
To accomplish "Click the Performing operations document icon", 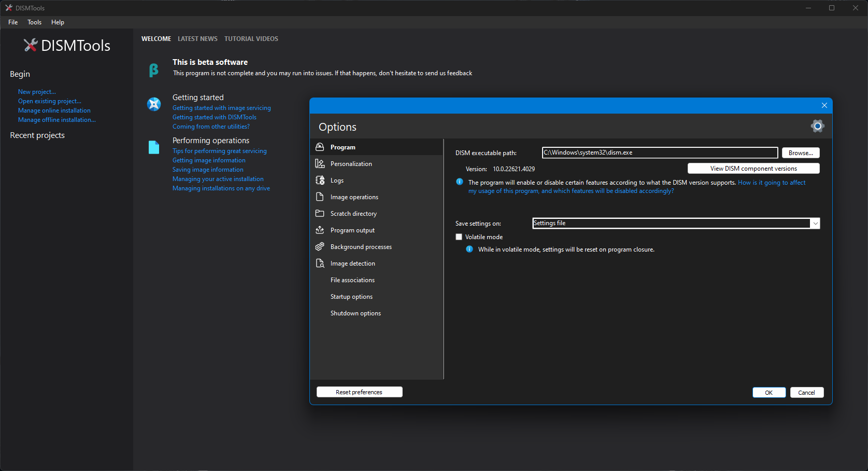I will tap(154, 147).
